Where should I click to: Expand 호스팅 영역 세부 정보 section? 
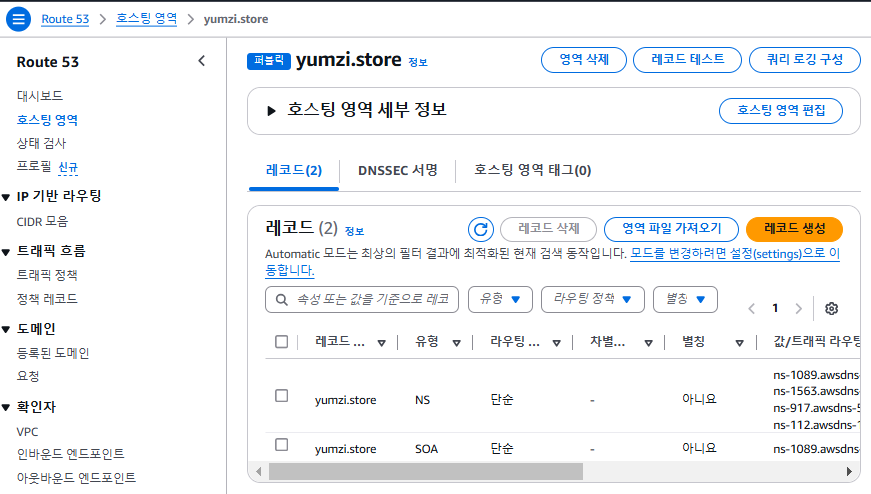tap(271, 111)
